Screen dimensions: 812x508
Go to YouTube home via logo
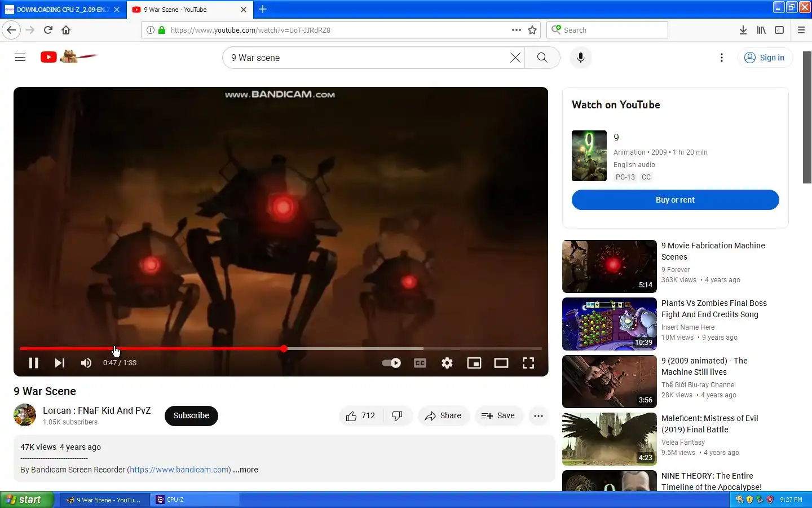coord(69,57)
